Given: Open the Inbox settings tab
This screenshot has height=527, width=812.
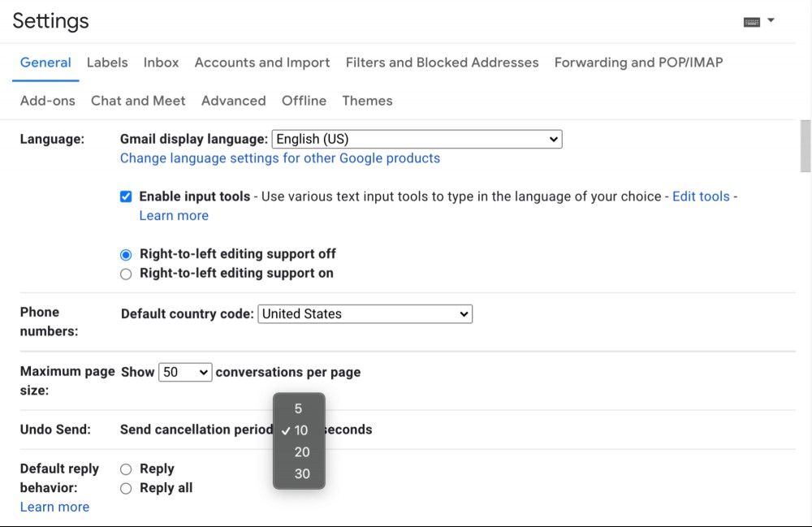Looking at the screenshot, I should tap(161, 63).
